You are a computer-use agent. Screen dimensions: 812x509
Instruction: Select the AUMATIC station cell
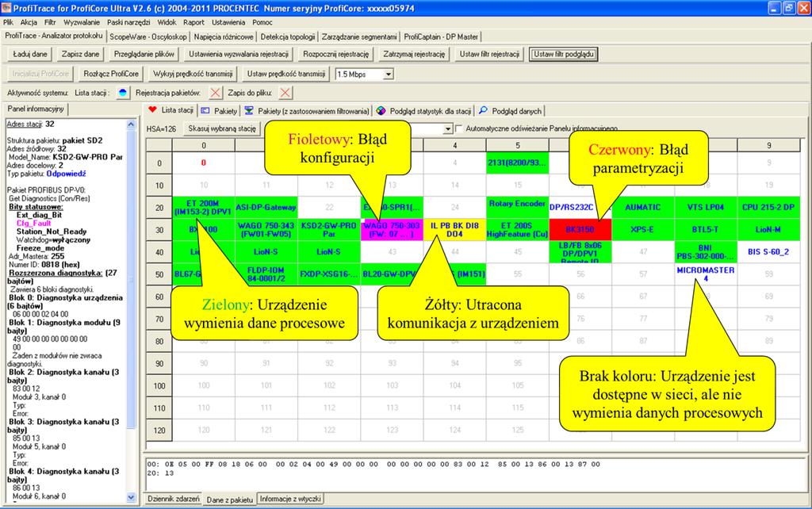pyautogui.click(x=643, y=207)
